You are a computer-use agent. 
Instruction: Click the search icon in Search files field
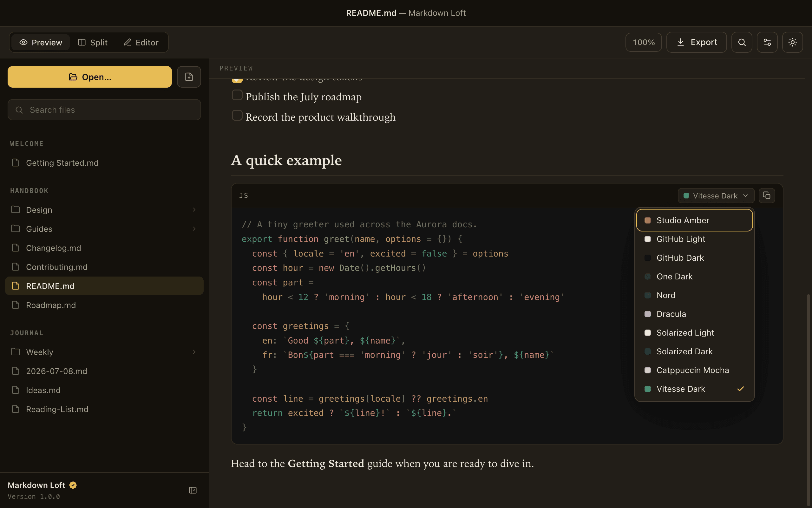pos(19,110)
